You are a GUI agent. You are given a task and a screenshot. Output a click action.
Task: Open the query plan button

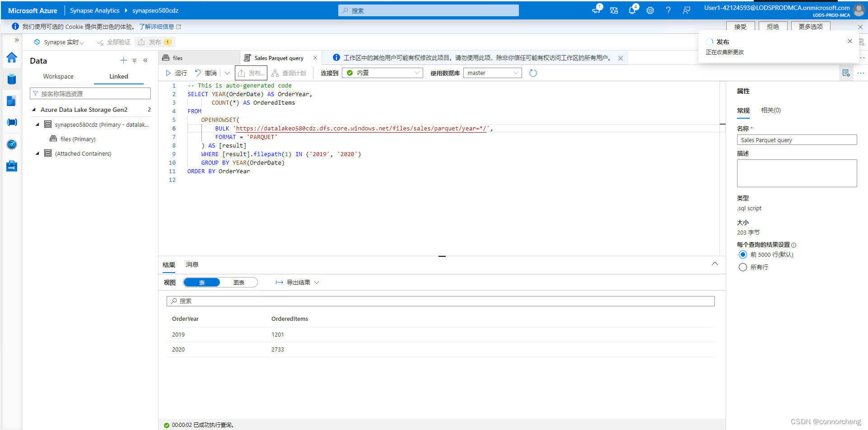[x=289, y=73]
